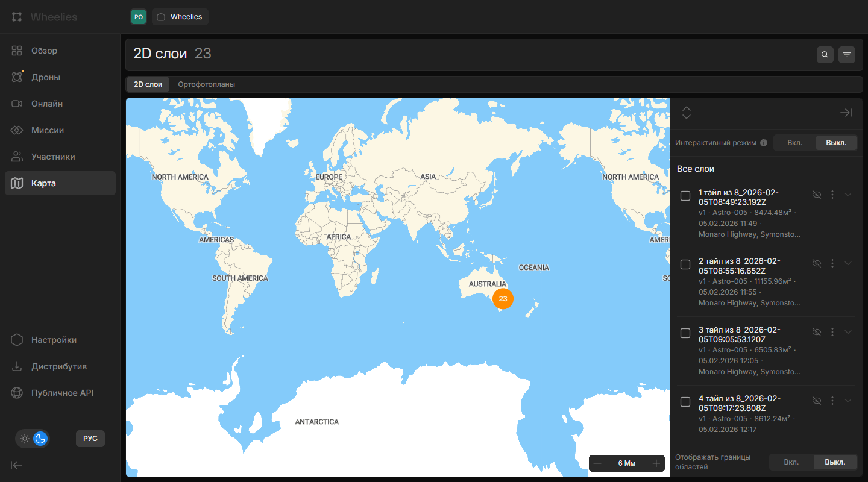The width and height of the screenshot is (868, 482).
Task: Open the filter icon next to search
Action: (847, 55)
